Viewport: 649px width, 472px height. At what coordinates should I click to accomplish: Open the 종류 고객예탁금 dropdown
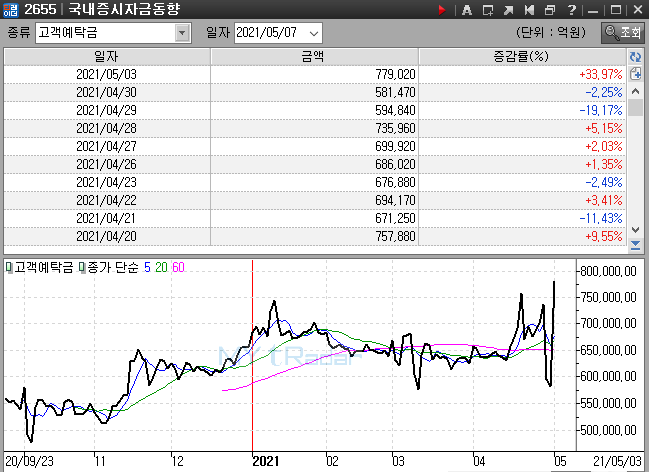[182, 32]
